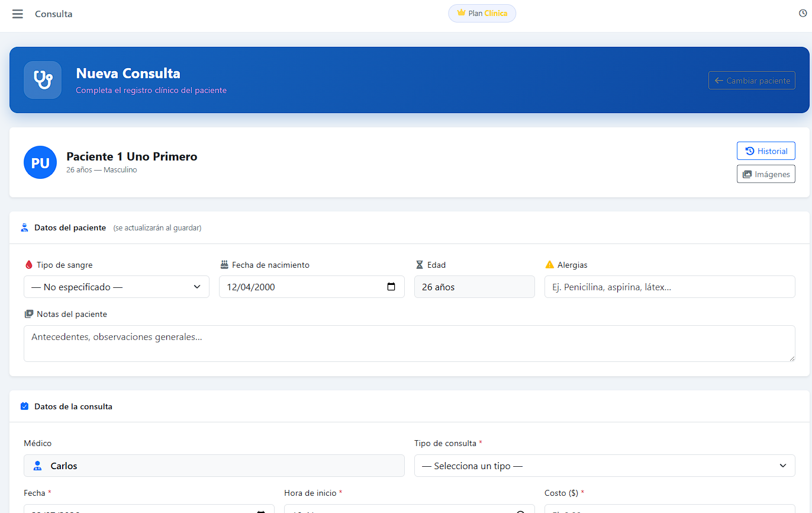The width and height of the screenshot is (812, 513).
Task: Open the Tipo de sangre dropdown
Action: pos(117,287)
